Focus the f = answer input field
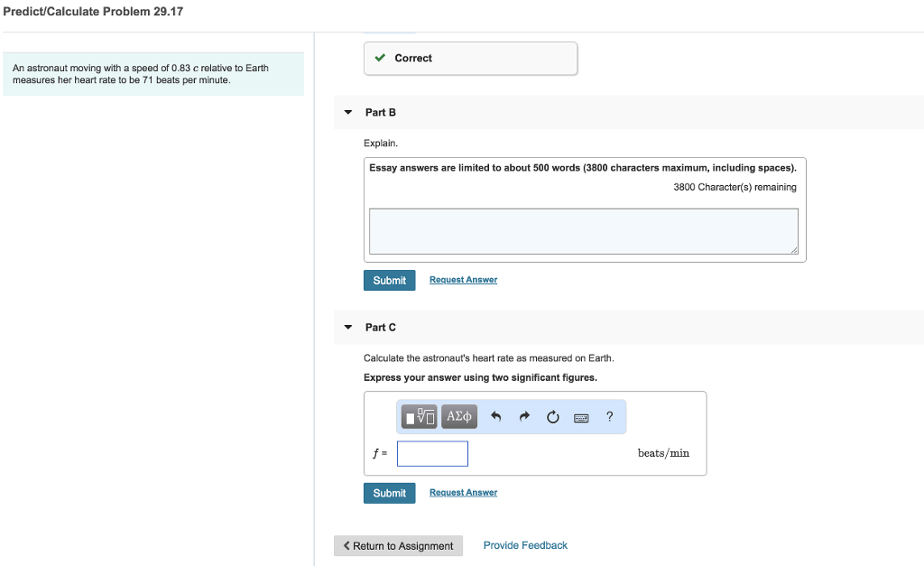This screenshot has width=924, height=566. tap(432, 453)
